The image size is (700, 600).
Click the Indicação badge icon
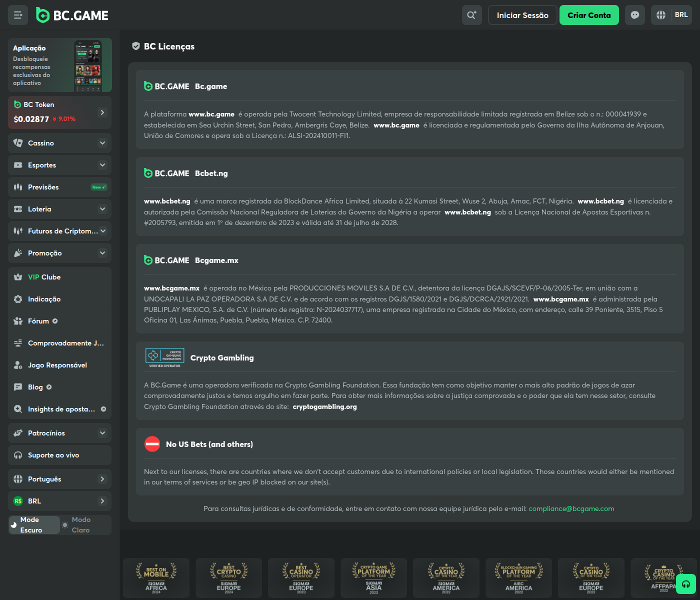tap(18, 299)
